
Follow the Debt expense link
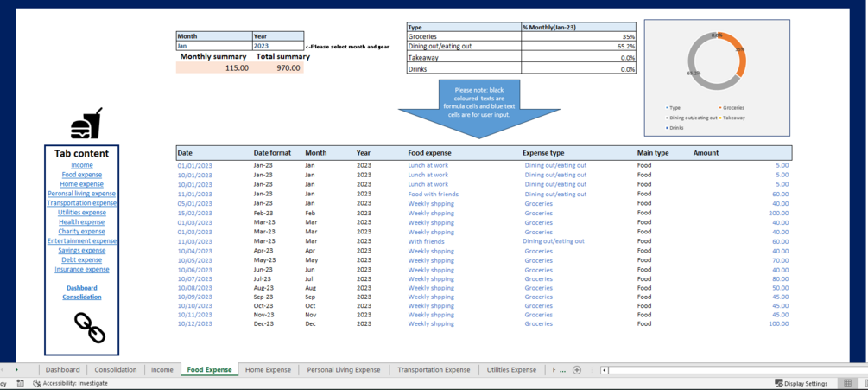click(82, 259)
